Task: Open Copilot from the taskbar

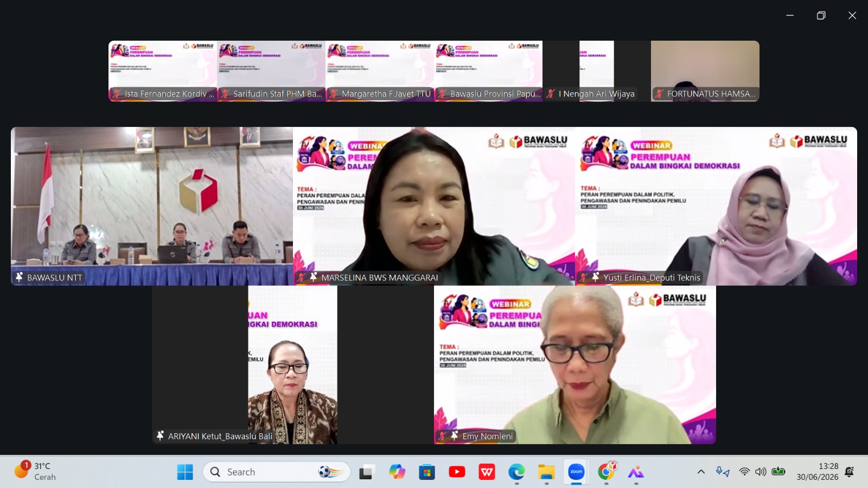Action: [x=397, y=472]
